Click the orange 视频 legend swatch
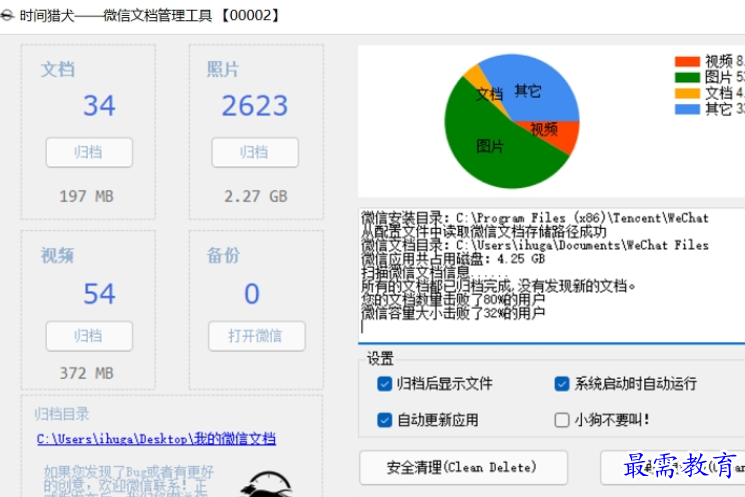745x497 pixels. coord(687,61)
